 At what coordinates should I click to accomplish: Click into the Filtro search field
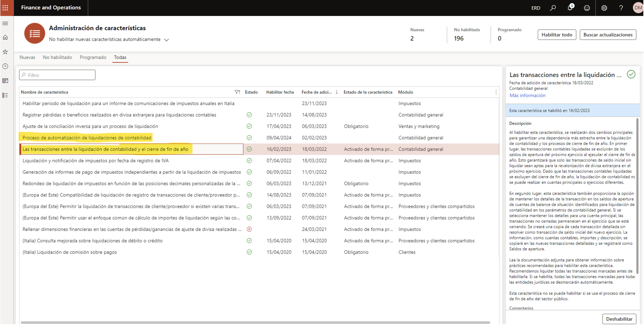(57, 75)
